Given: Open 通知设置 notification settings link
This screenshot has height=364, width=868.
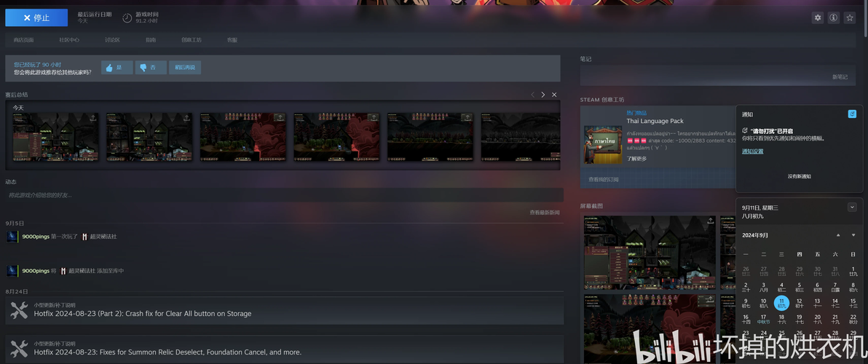Looking at the screenshot, I should point(753,151).
